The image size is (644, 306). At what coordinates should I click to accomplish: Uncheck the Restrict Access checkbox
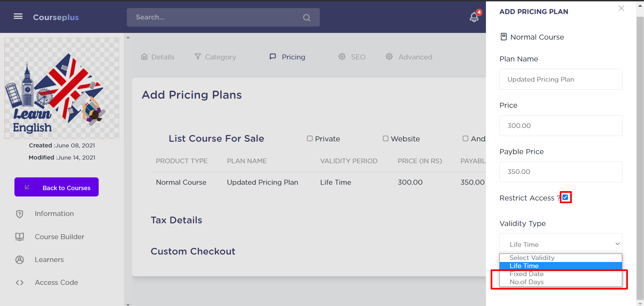[565, 198]
